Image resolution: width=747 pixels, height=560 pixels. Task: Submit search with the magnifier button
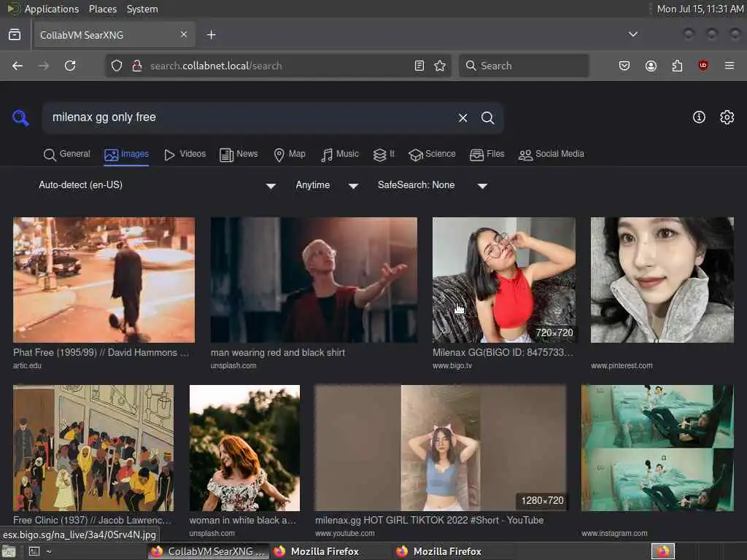487,117
